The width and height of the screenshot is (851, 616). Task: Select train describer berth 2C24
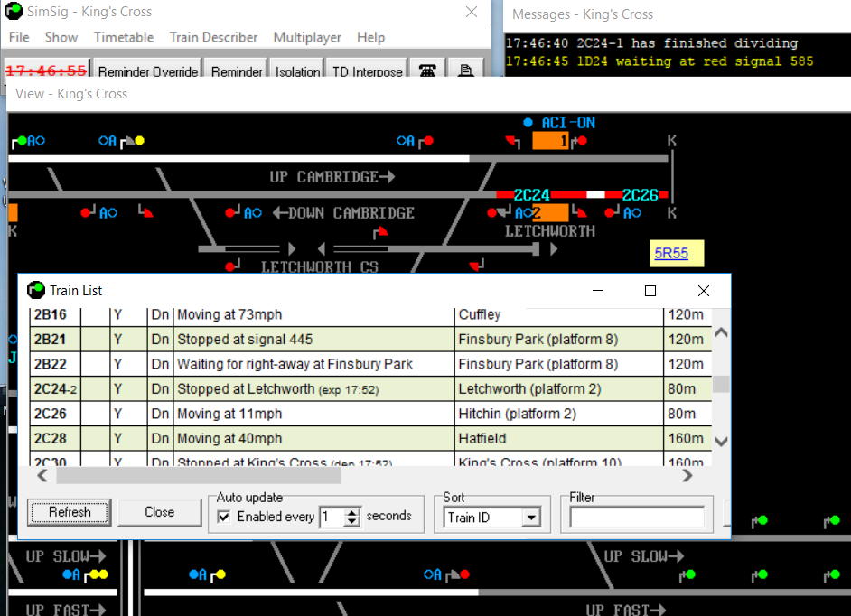[531, 195]
